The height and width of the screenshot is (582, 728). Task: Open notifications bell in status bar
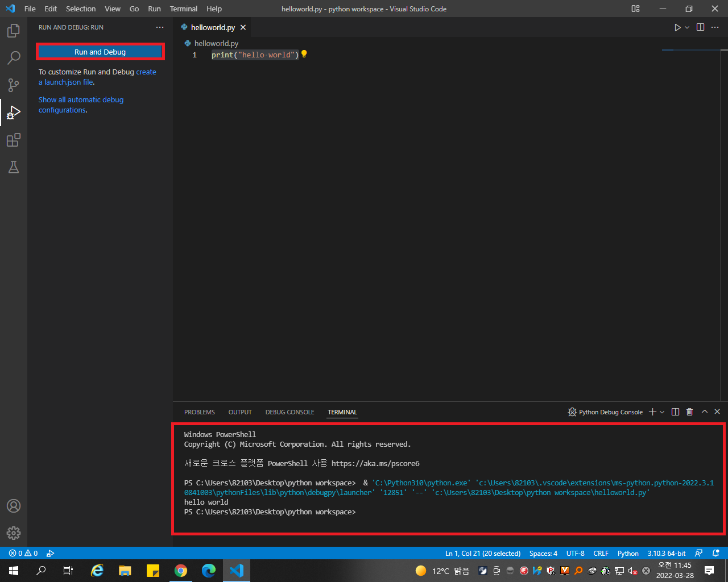[x=716, y=553]
